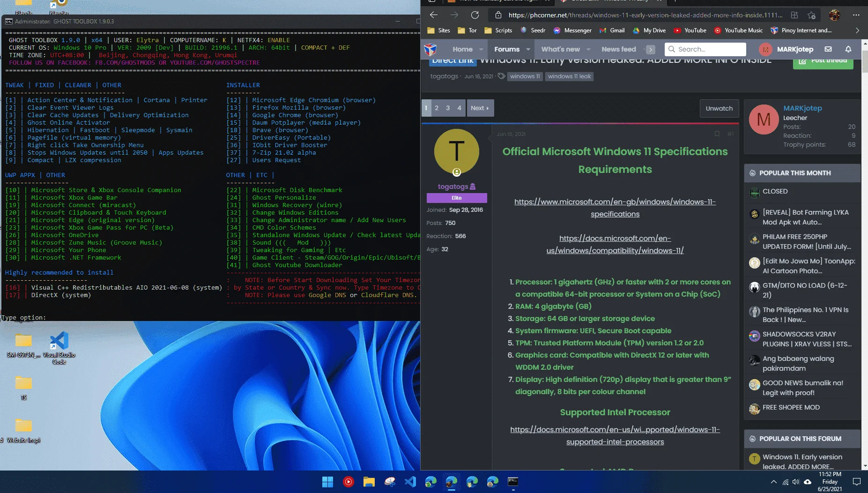Expand the Forums menu dropdown arrow

[528, 49]
